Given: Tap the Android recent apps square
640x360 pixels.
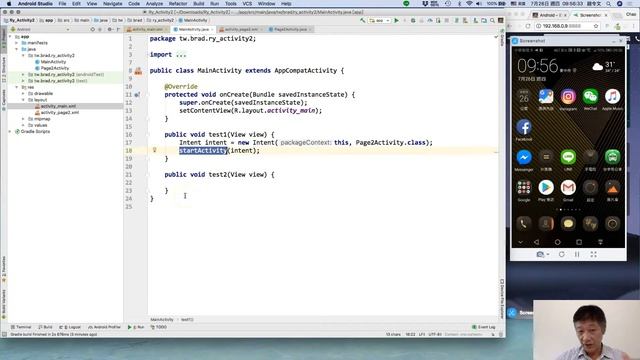Looking at the screenshot, I should click(x=579, y=242).
